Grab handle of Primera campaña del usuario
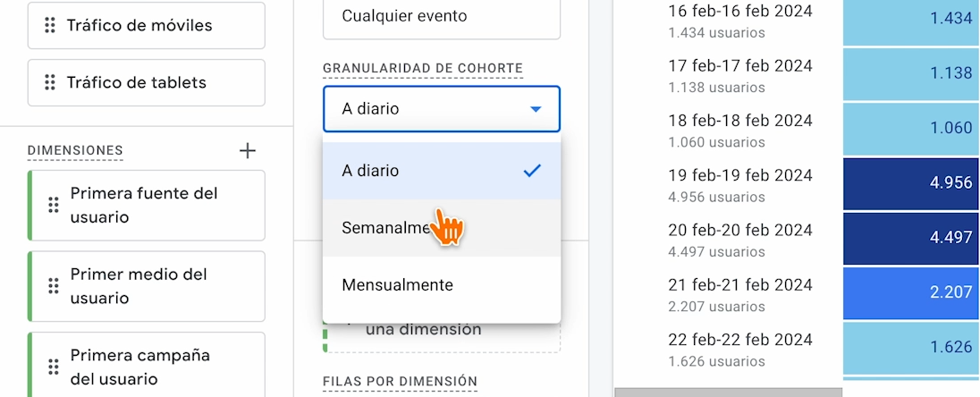This screenshot has width=980, height=397. (x=53, y=367)
